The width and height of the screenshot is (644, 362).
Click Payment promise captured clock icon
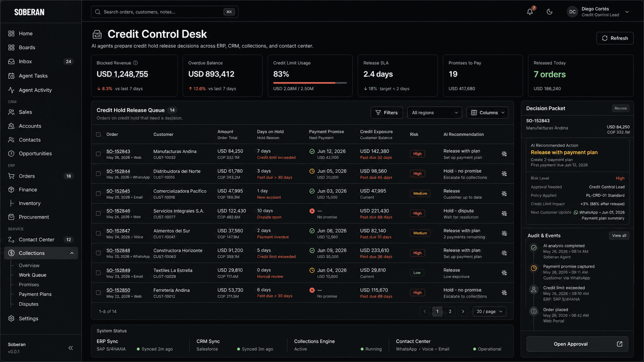tap(534, 268)
